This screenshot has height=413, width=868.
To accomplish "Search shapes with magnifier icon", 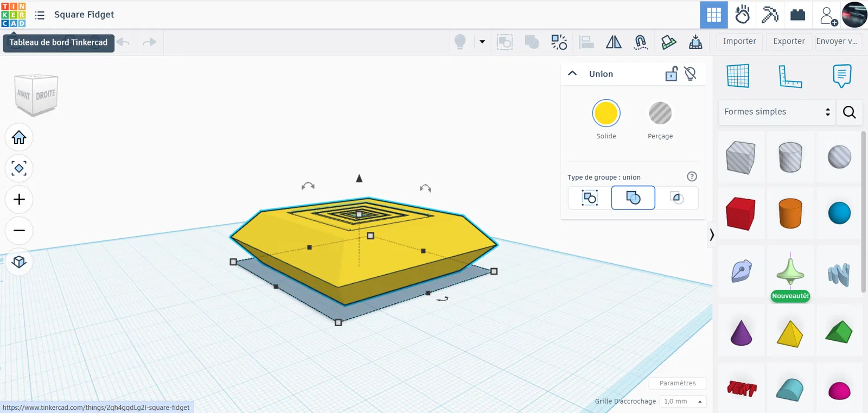I will [850, 112].
